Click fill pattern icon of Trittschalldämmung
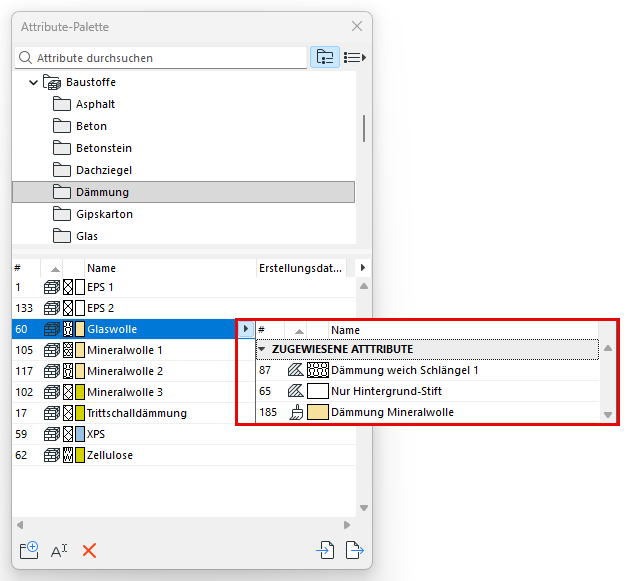Image resolution: width=628 pixels, height=581 pixels. click(x=68, y=413)
